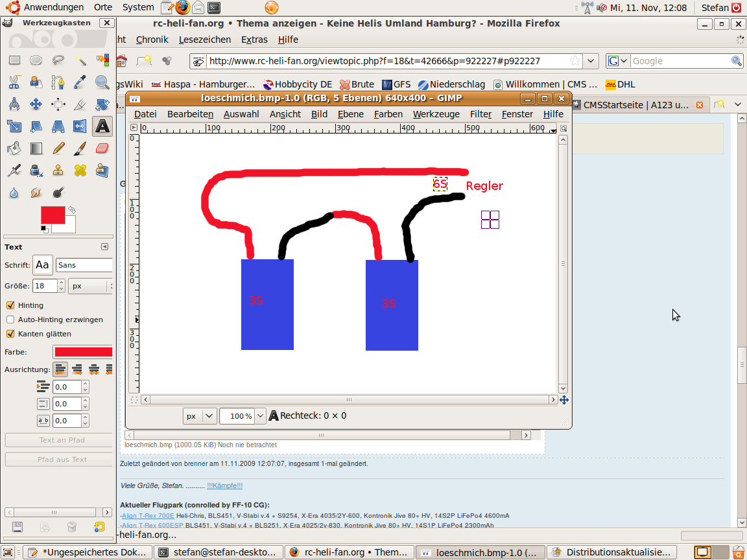This screenshot has width=747, height=560.
Task: Choose the Scissors Select tool
Action: 14,82
